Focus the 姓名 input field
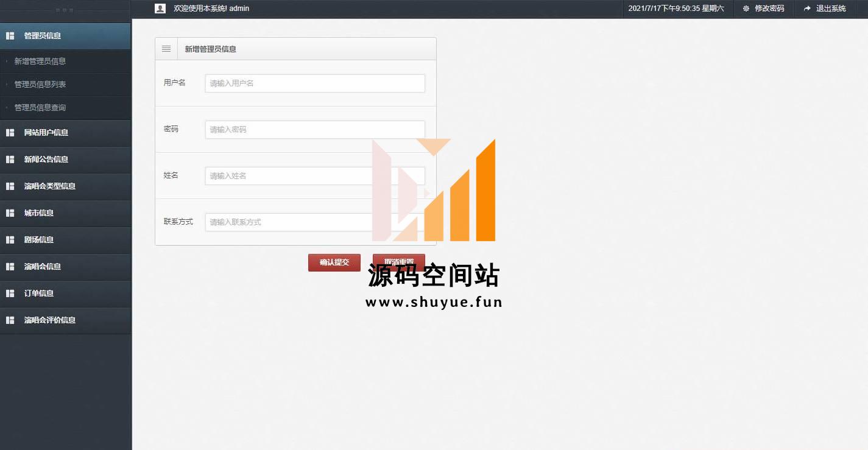 [x=315, y=176]
